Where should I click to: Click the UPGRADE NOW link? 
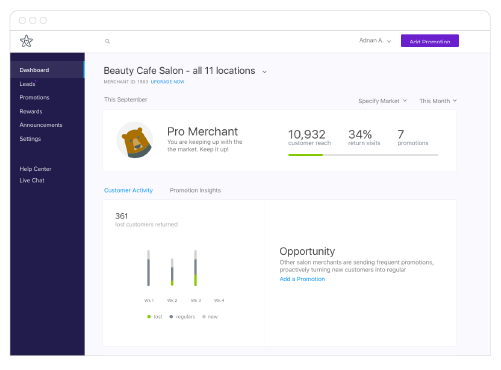pyautogui.click(x=167, y=82)
